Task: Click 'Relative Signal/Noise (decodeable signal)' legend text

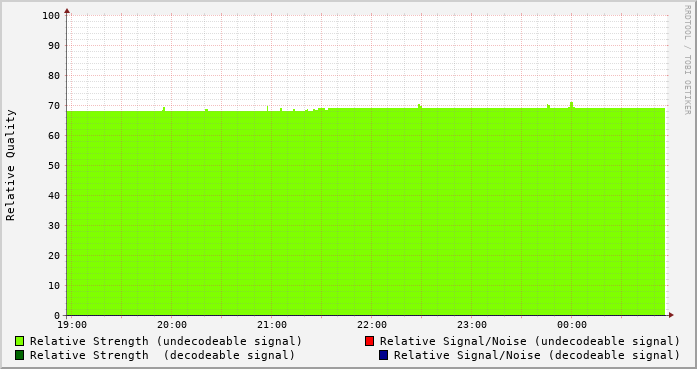Action: pos(537,355)
